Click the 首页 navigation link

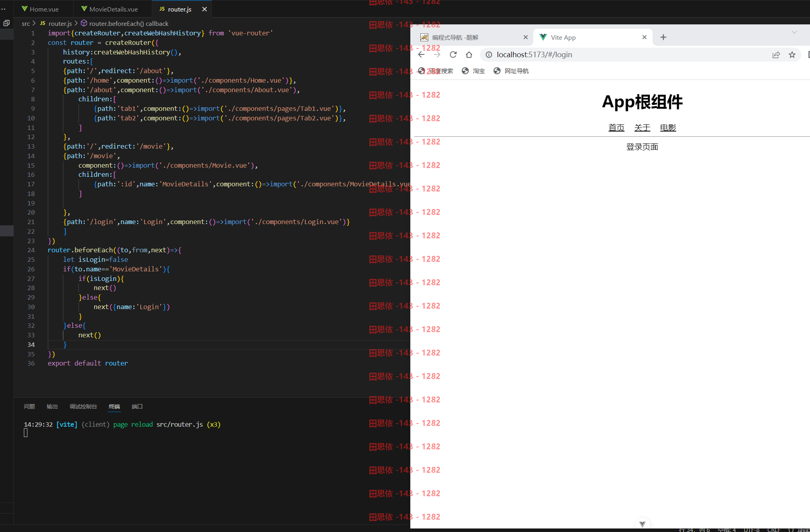(616, 128)
